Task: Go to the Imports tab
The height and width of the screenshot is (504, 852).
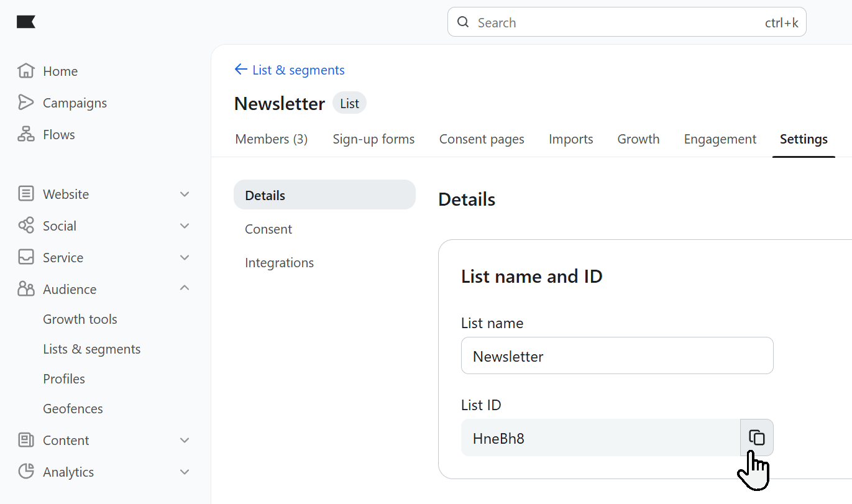Action: coord(570,139)
